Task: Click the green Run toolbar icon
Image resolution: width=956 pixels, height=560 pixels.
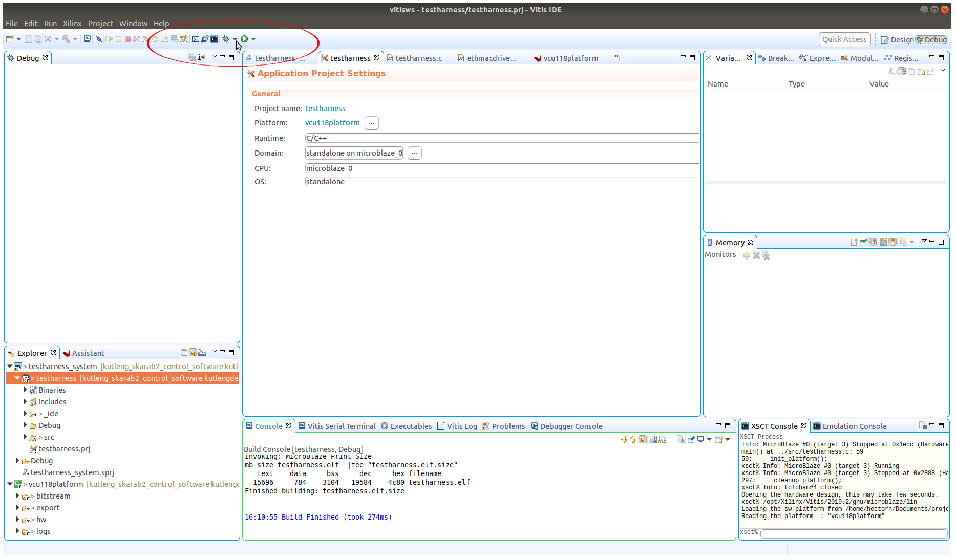Action: (x=244, y=39)
